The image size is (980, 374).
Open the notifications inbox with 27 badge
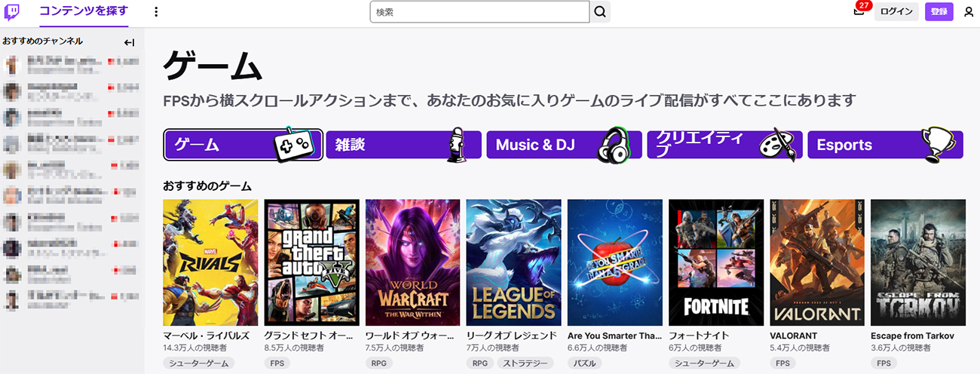click(x=859, y=11)
